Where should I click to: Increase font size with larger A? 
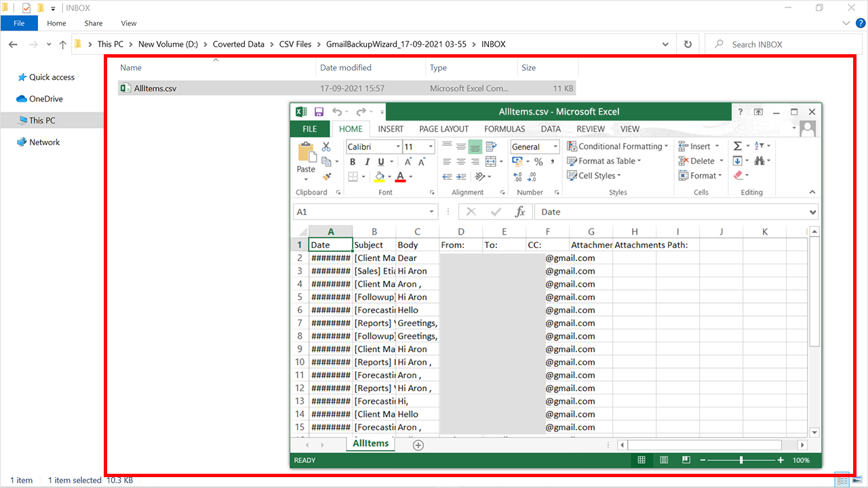[x=408, y=162]
